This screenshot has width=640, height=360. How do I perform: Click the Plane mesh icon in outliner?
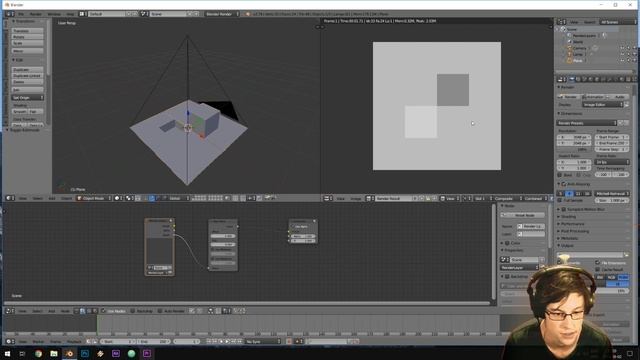569,61
